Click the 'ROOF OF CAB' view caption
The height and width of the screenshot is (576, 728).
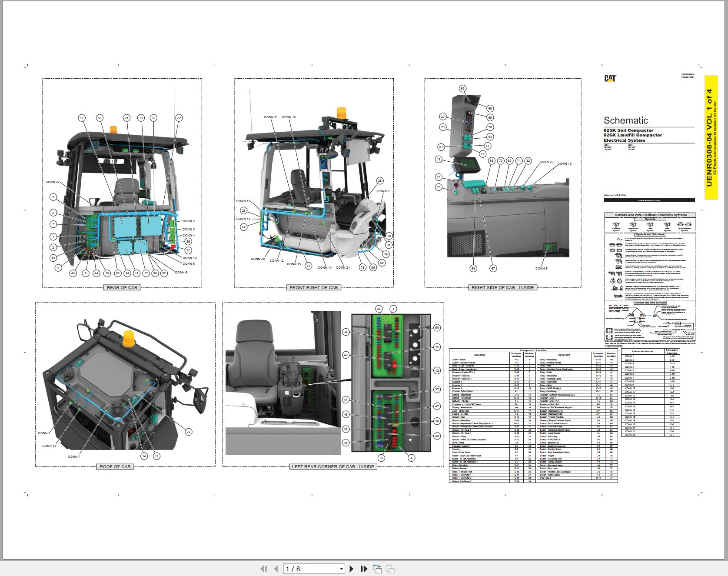tap(115, 466)
